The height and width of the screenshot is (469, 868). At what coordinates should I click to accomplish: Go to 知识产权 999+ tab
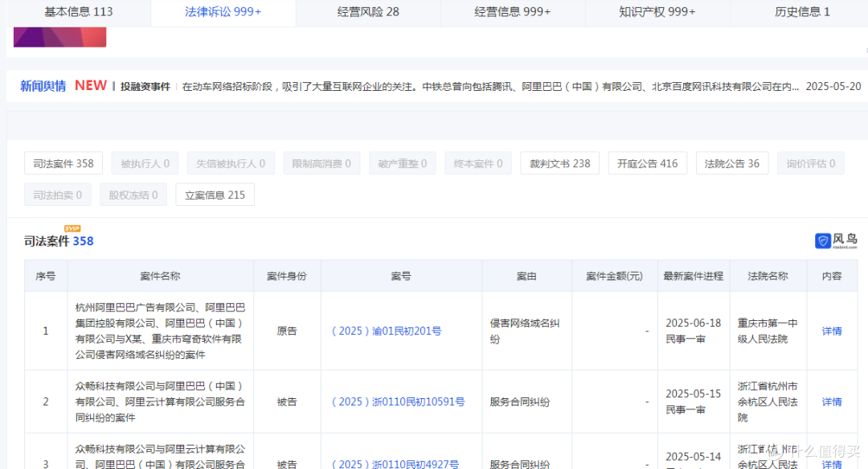click(657, 12)
